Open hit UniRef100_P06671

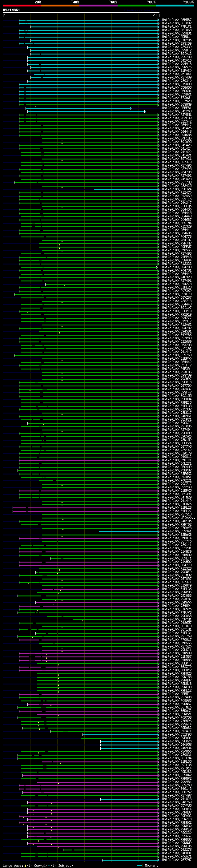(x=177, y=856)
